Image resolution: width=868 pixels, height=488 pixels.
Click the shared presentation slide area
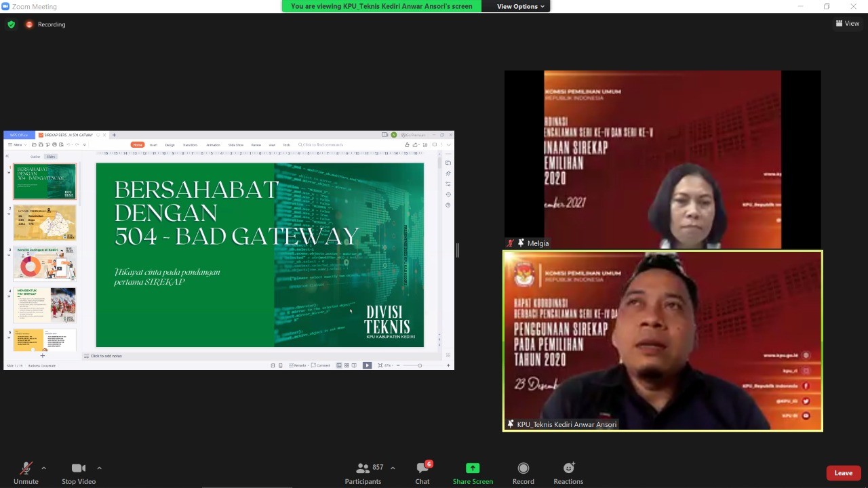[x=260, y=255]
